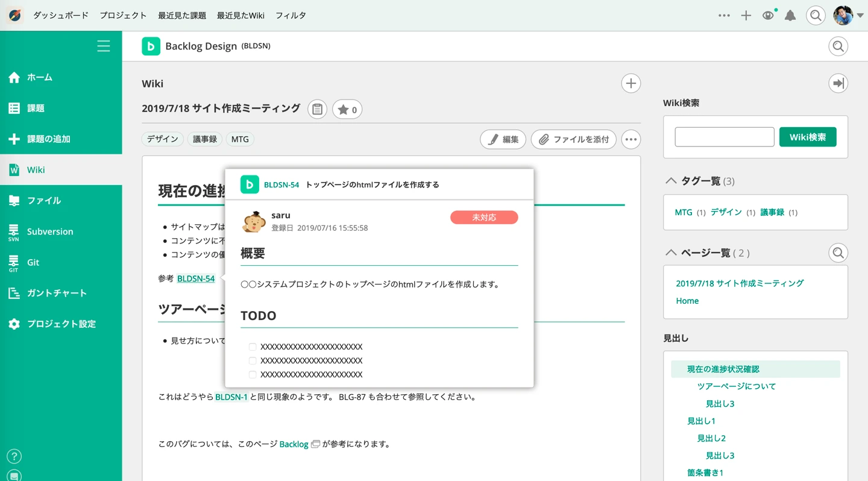This screenshot has height=481, width=868.
Task: Collapse the ページ一覧 section
Action: point(670,253)
